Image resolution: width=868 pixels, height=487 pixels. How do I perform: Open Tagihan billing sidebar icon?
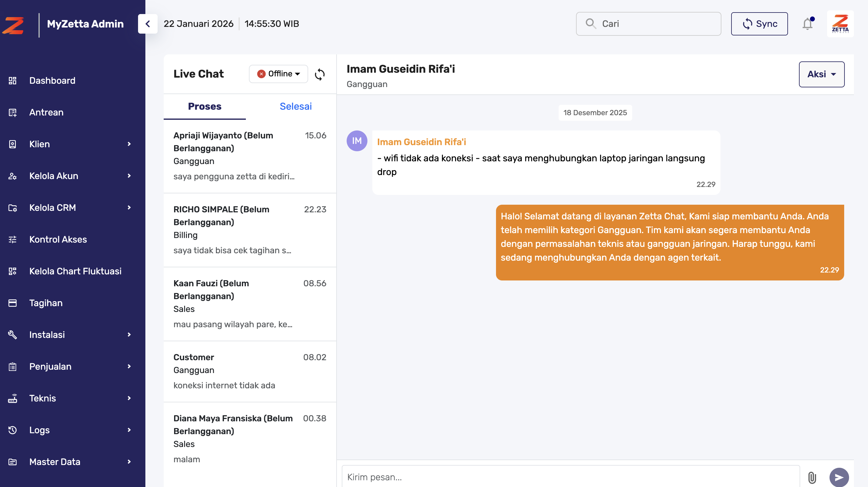[x=13, y=303]
